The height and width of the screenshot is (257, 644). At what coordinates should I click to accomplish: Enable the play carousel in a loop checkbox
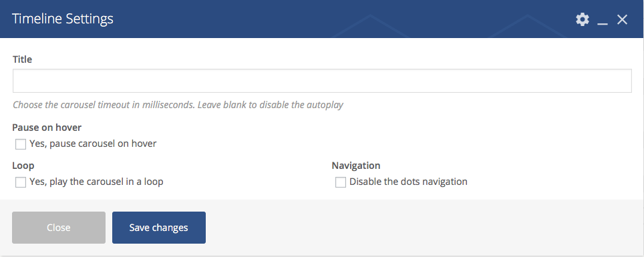21,182
